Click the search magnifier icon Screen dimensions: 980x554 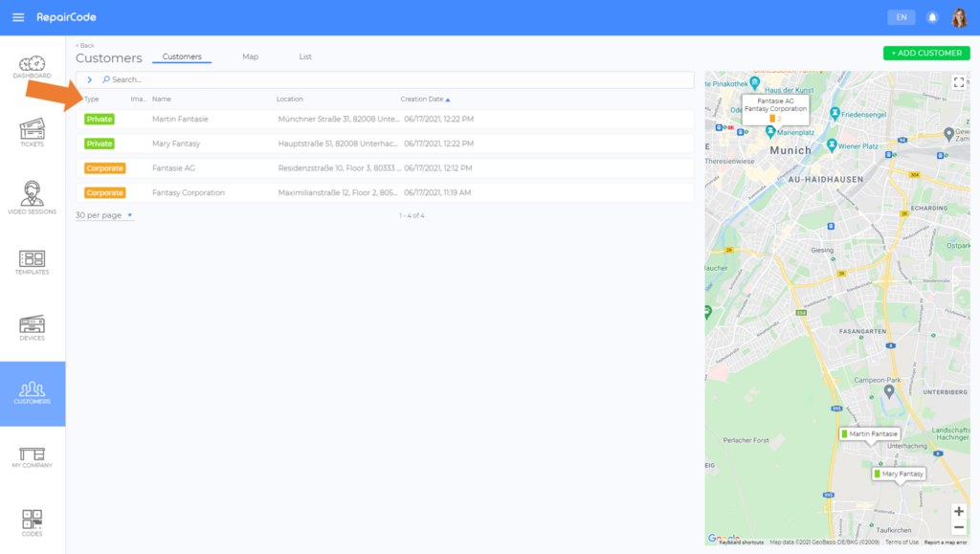click(106, 79)
